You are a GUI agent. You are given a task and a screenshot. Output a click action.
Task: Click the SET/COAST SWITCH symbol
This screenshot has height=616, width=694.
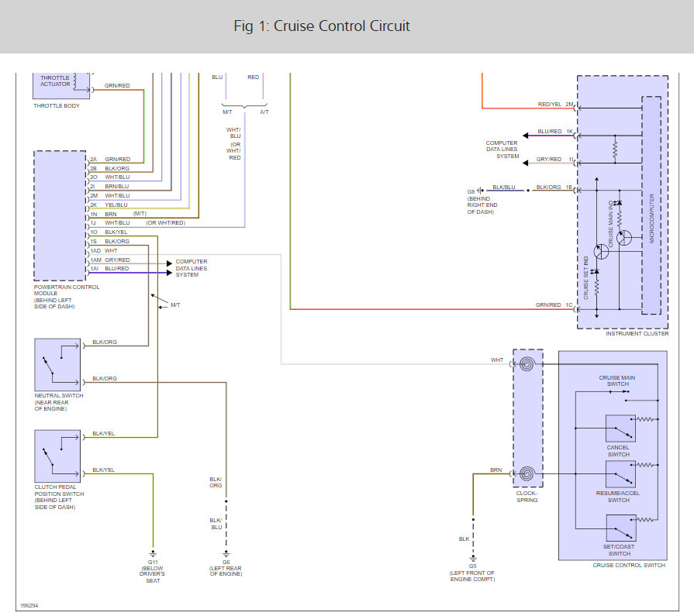point(621,528)
